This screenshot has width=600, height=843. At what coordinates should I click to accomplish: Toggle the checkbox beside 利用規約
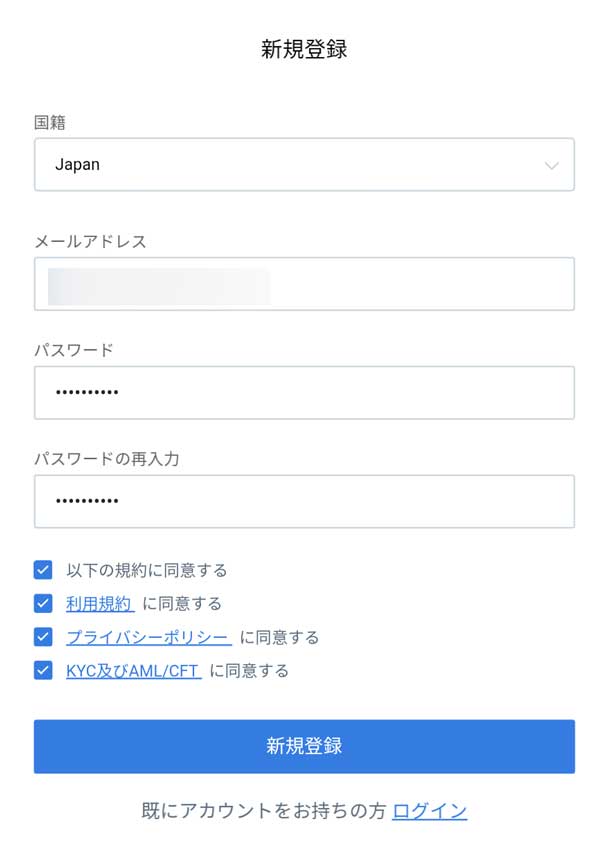click(43, 603)
